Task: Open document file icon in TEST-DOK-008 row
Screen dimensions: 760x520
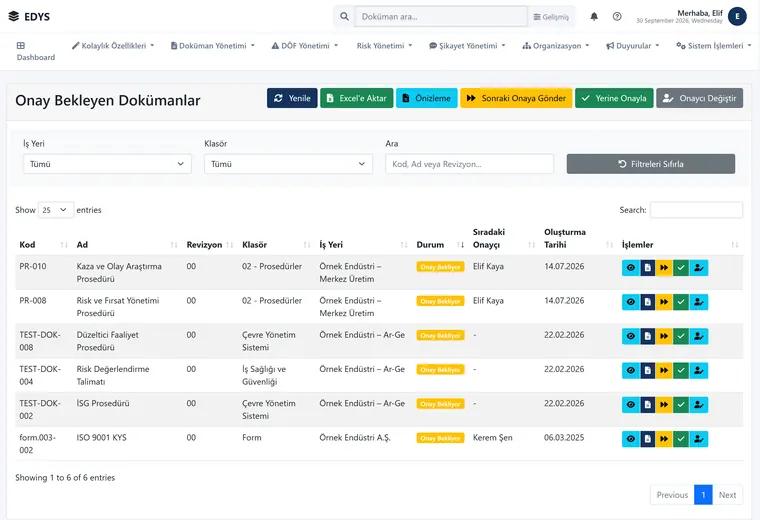Action: pos(648,336)
